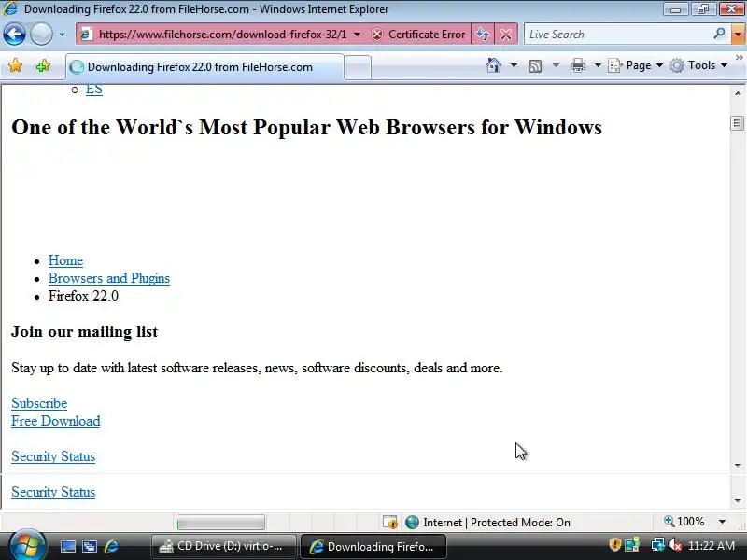
Task: Click the Print icon
Action: pos(577,65)
